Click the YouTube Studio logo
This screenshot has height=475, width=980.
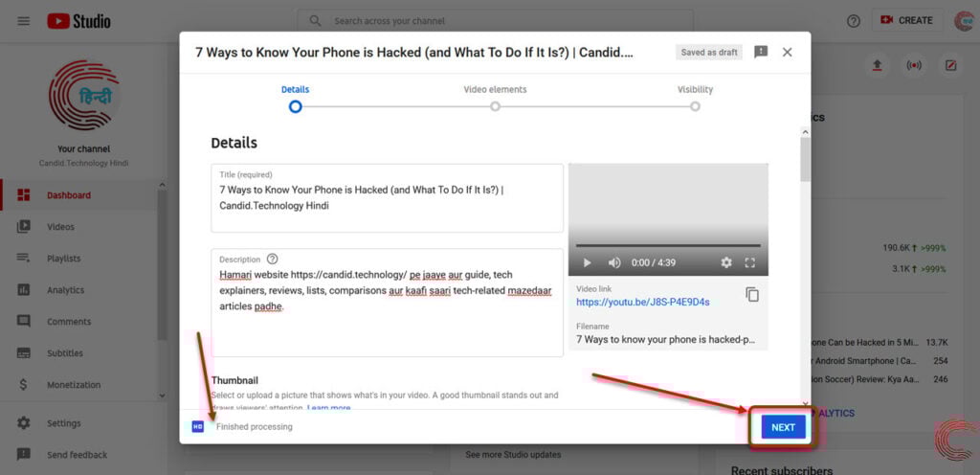click(78, 21)
